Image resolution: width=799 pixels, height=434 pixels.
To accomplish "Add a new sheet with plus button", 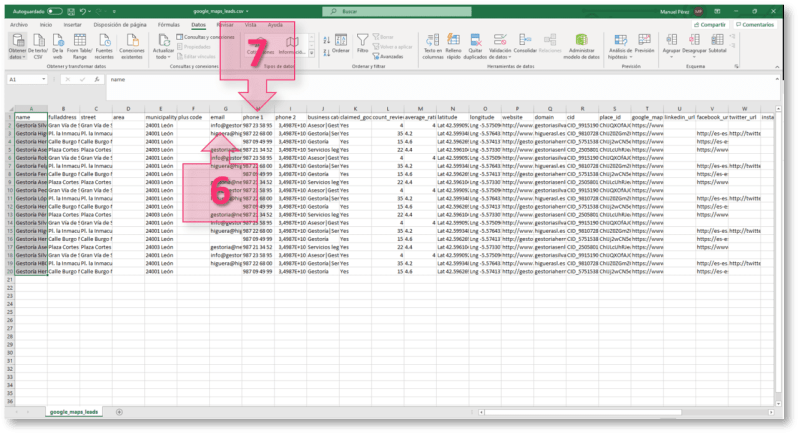I will pyautogui.click(x=119, y=412).
